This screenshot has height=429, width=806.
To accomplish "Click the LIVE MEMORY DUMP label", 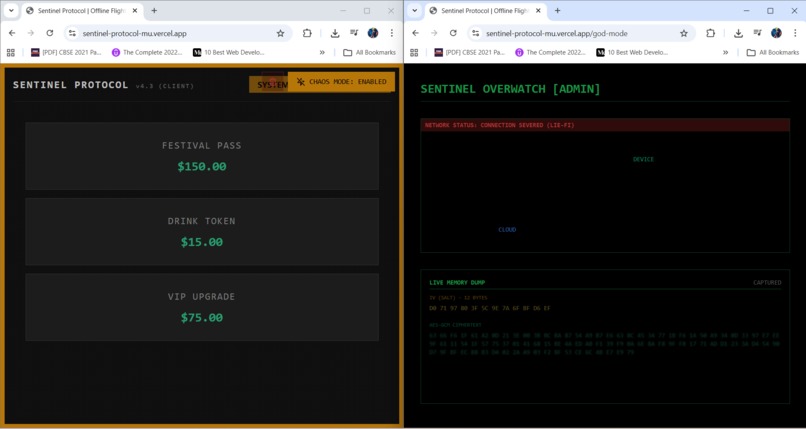I will (x=457, y=283).
